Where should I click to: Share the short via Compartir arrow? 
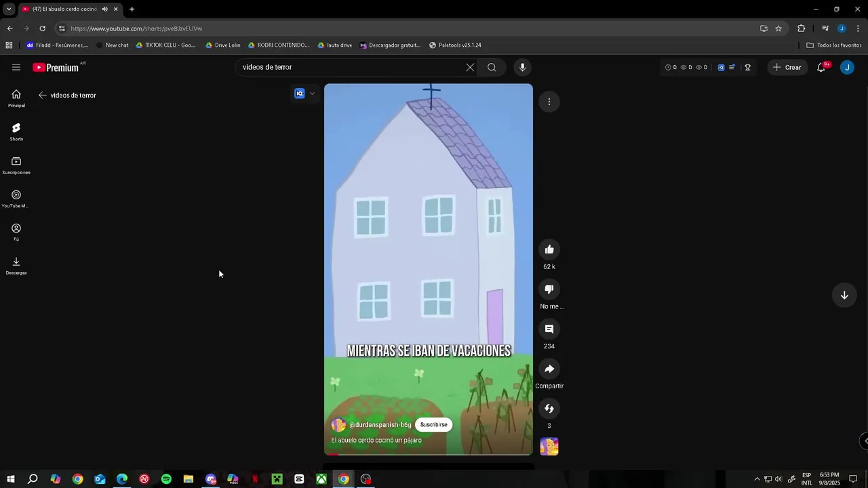pos(549,369)
